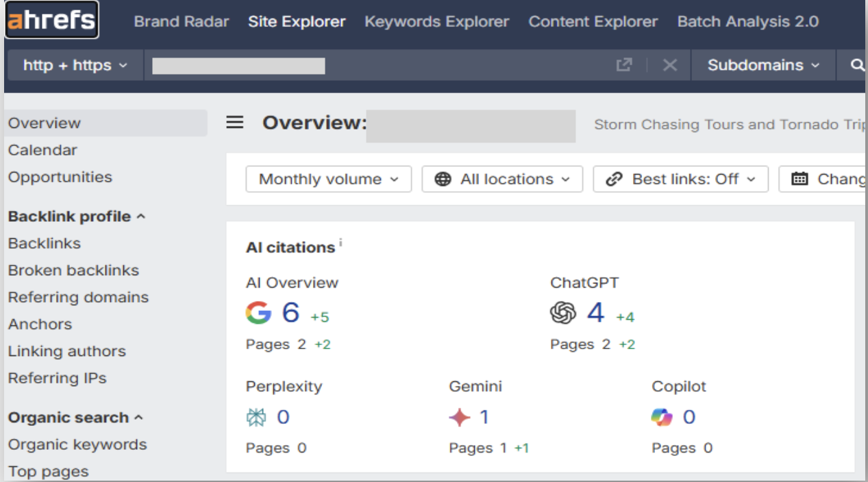Image resolution: width=868 pixels, height=482 pixels.
Task: Click the calendar icon in the Changes button
Action: click(799, 179)
